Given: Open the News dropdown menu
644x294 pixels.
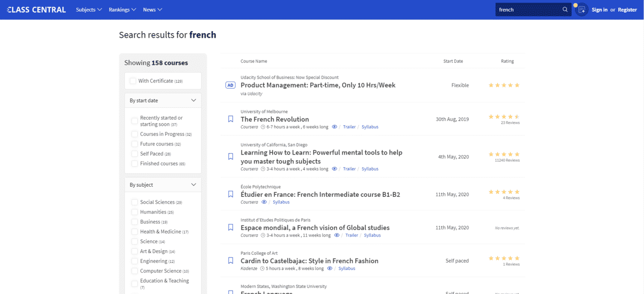Looking at the screenshot, I should pyautogui.click(x=152, y=10).
